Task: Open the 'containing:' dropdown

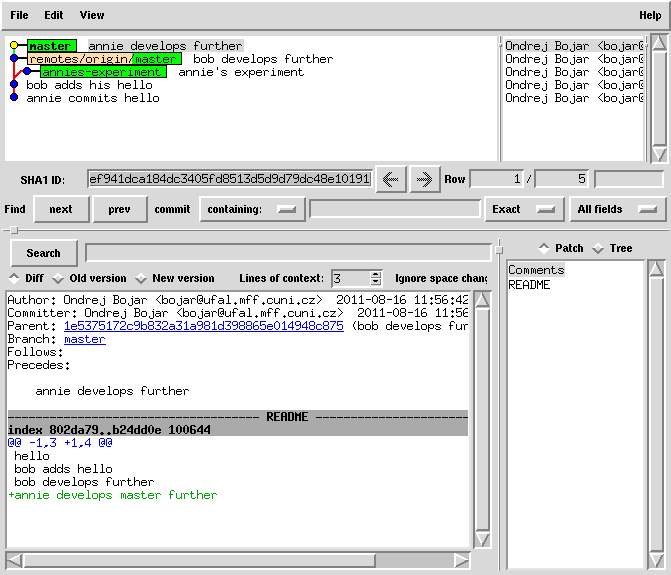Action: (x=252, y=209)
